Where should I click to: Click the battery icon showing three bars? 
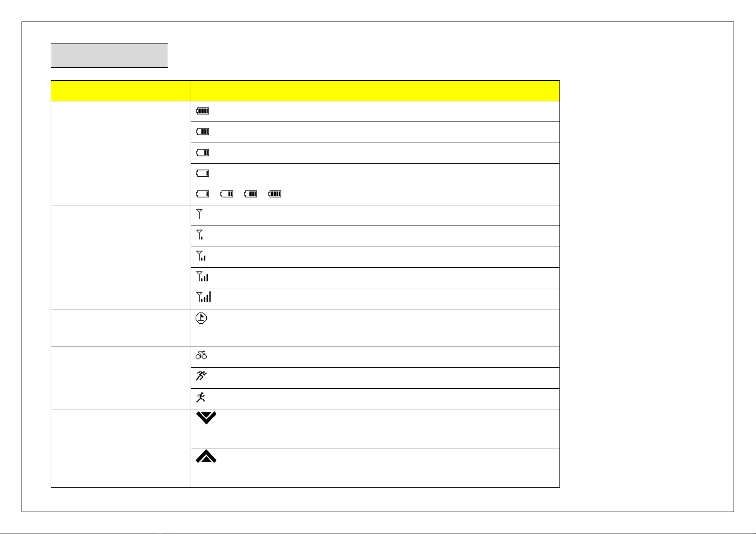coord(203,132)
